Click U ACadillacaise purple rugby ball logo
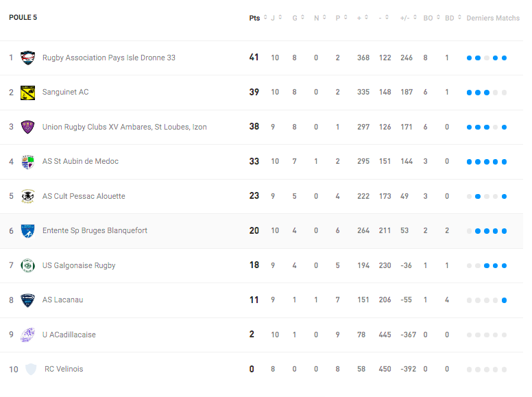The height and width of the screenshot is (397, 532). 28,335
